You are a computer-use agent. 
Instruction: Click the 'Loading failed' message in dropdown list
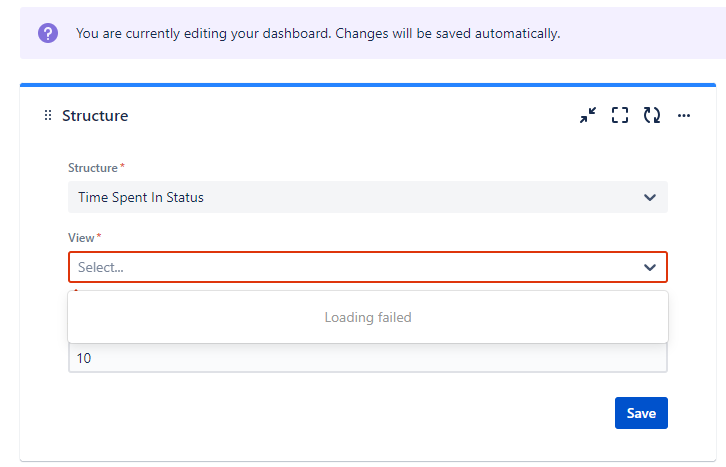[x=368, y=317]
